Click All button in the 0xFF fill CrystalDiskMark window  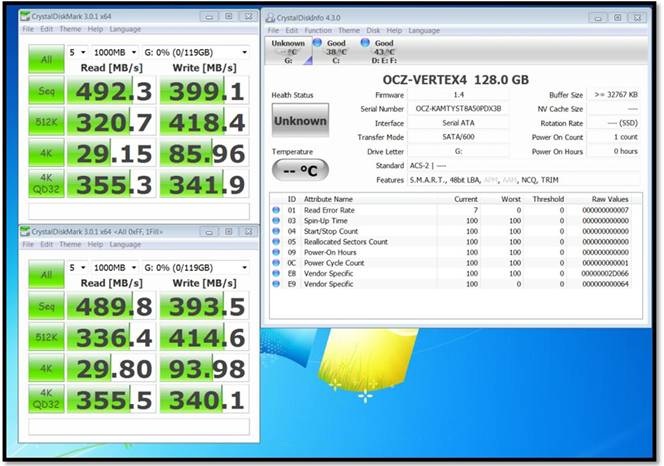coord(46,275)
